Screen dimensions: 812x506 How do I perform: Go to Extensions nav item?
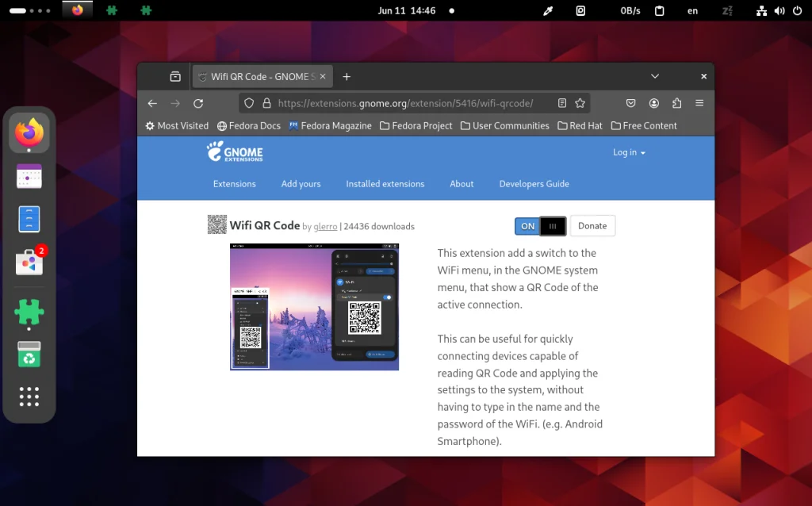coord(235,184)
